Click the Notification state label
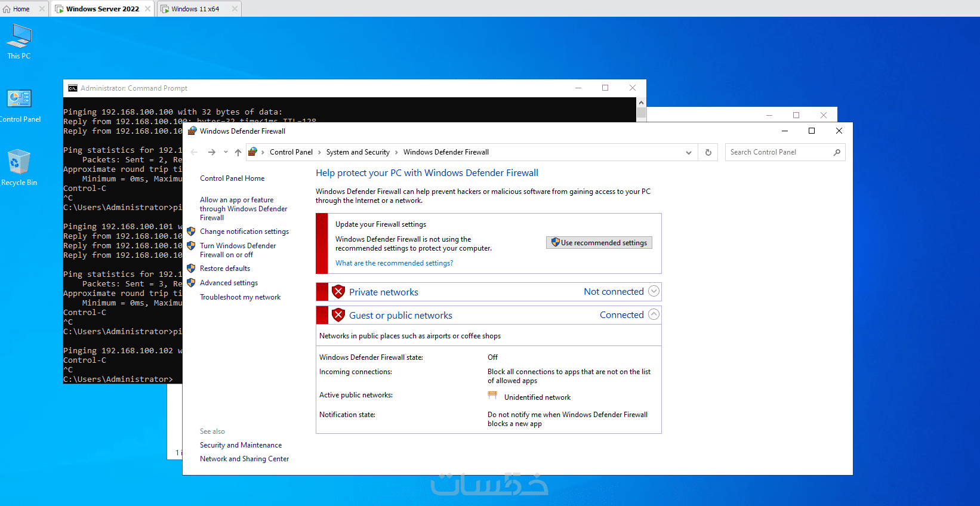 347,415
